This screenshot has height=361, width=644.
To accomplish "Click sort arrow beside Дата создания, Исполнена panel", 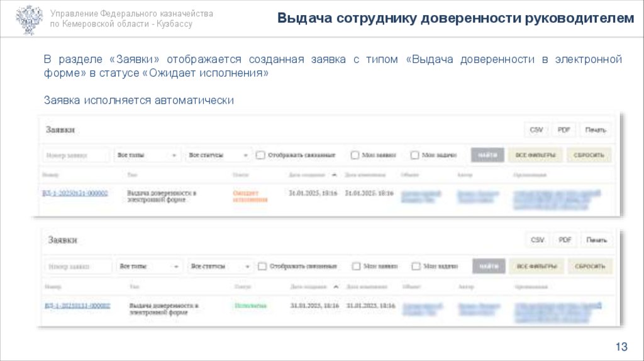I will coord(336,287).
